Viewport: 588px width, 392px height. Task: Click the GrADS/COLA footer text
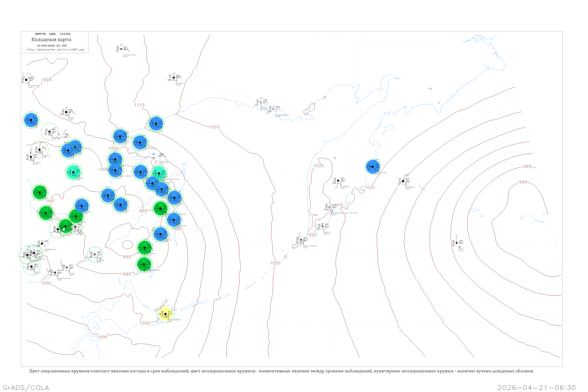coord(26,388)
